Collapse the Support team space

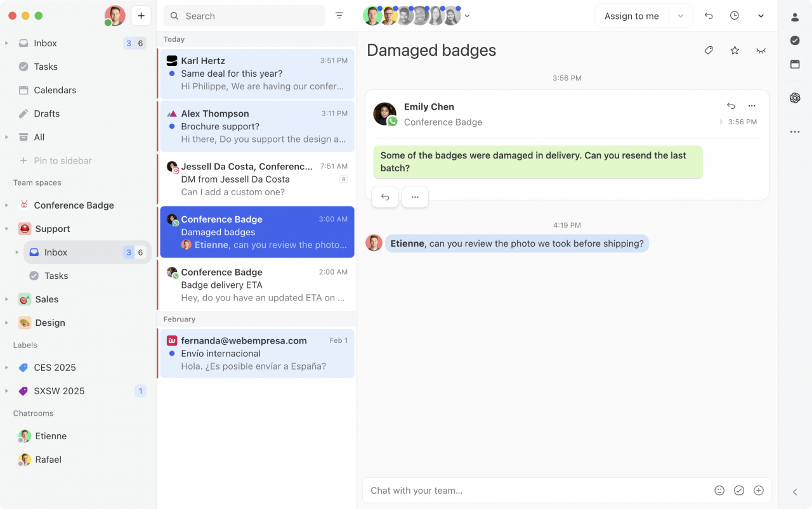coord(6,229)
